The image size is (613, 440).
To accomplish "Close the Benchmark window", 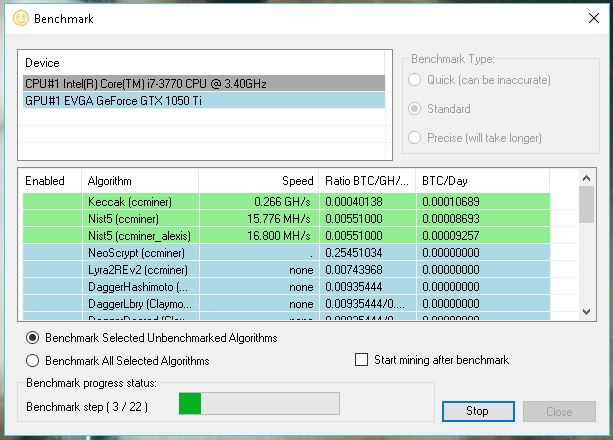I will 593,18.
